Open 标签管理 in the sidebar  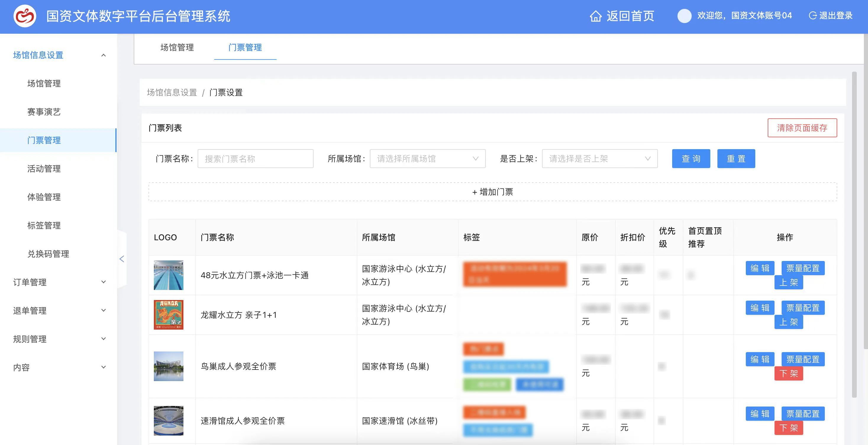(44, 225)
